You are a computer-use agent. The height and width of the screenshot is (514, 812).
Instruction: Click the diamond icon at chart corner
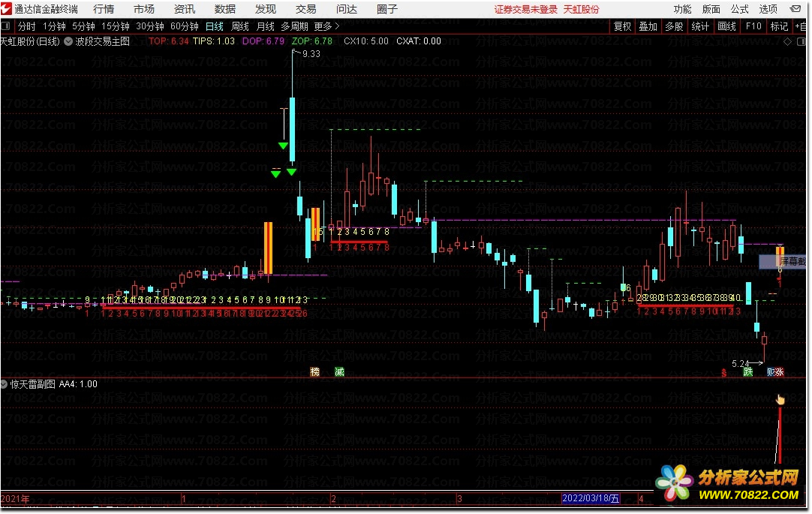coord(787,41)
